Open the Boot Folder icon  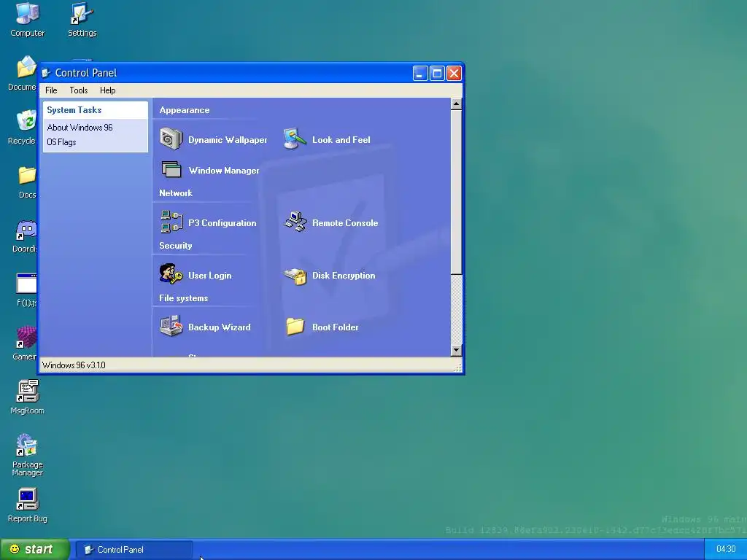tap(295, 327)
